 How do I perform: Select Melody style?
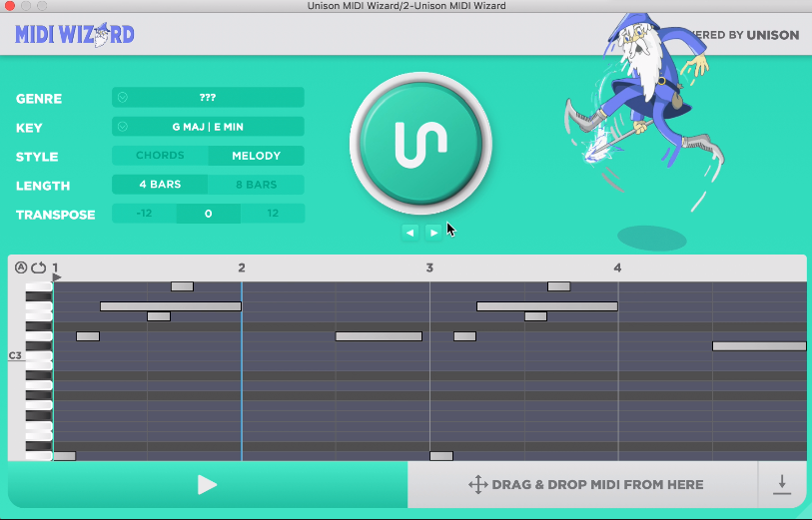click(257, 156)
